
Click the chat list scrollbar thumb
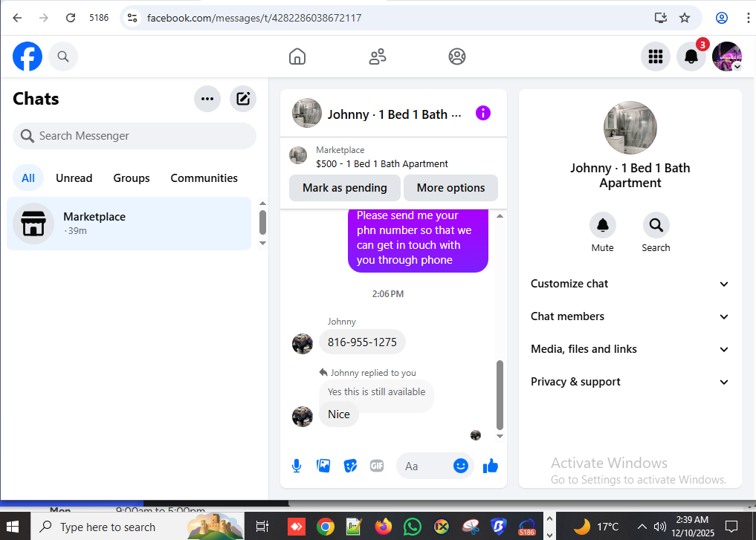[262, 223]
